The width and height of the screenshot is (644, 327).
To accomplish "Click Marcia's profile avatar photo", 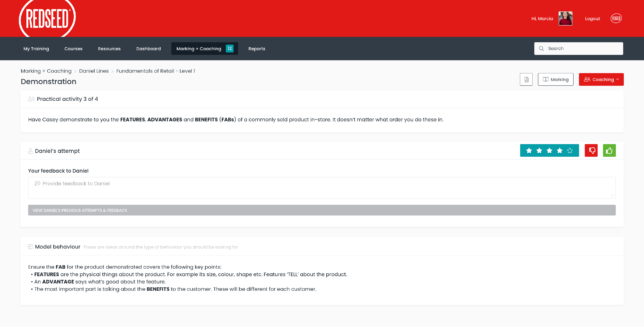I will tap(565, 18).
